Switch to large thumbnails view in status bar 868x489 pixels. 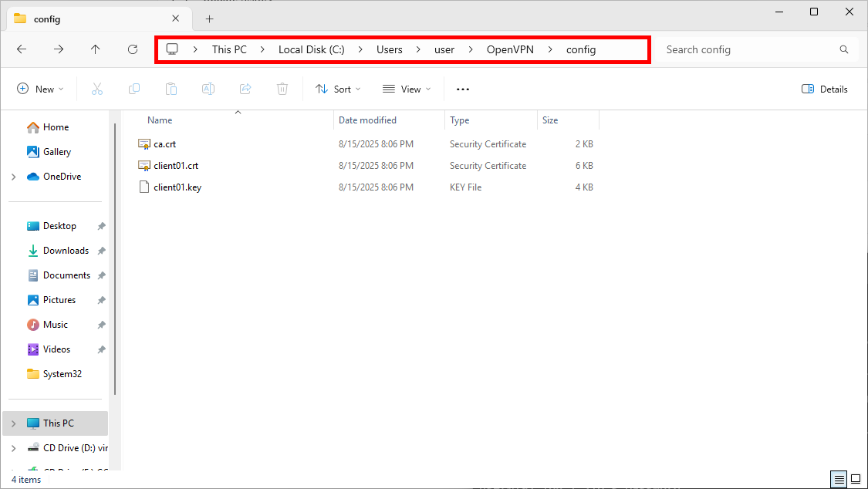(854, 479)
